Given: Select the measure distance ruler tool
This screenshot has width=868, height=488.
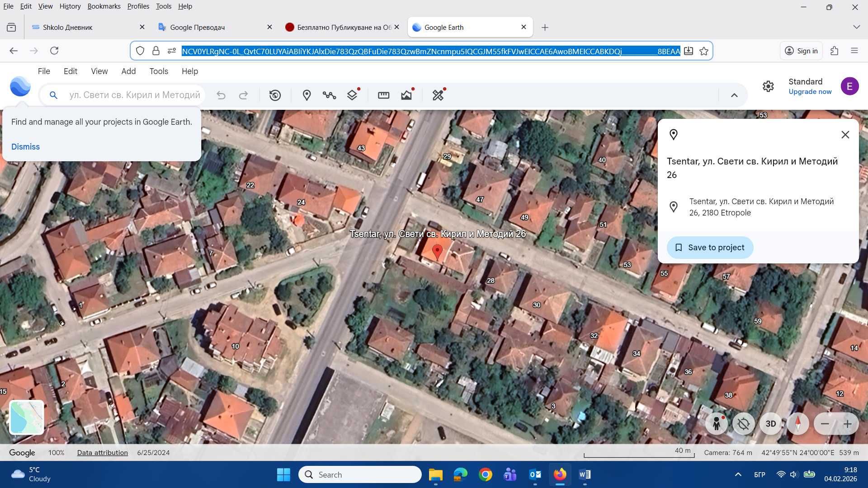Looking at the screenshot, I should (383, 95).
